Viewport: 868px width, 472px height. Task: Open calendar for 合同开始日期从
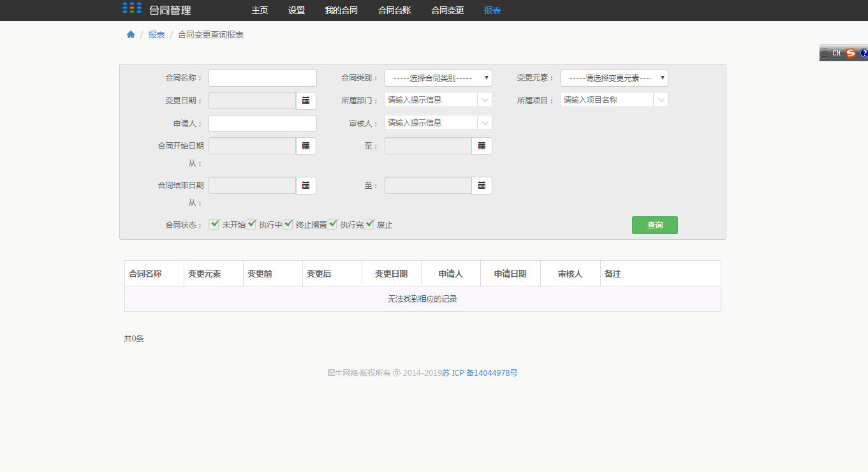pyautogui.click(x=306, y=146)
